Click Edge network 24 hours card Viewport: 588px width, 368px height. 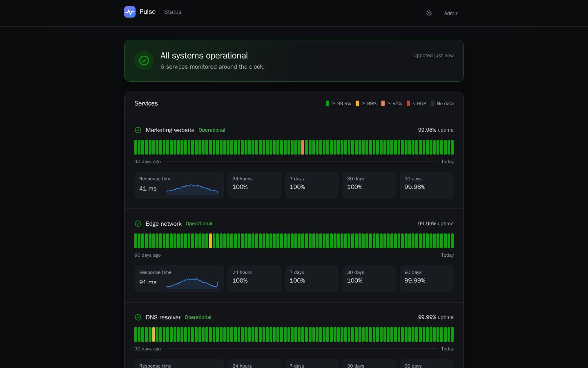tap(254, 279)
